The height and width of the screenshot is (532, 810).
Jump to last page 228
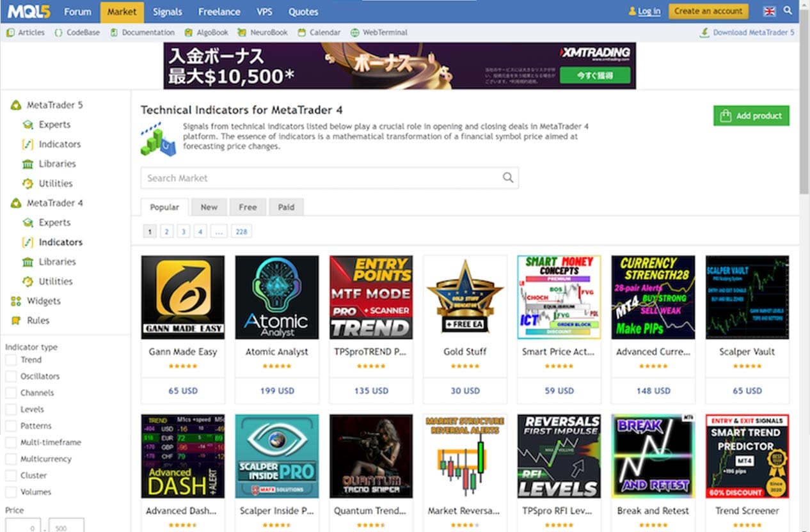[x=241, y=231]
